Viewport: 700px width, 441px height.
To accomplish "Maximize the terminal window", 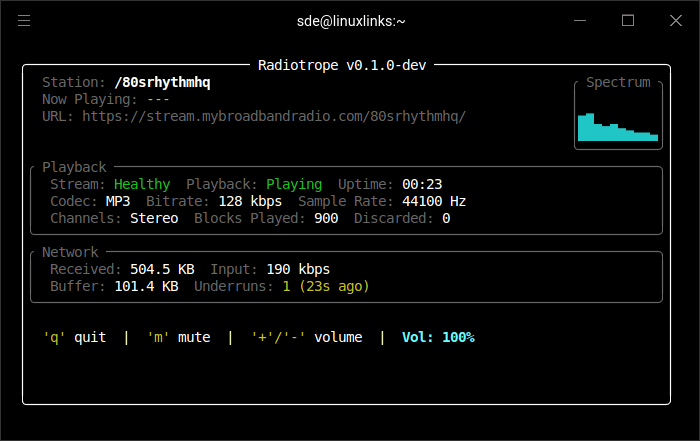I will point(628,21).
